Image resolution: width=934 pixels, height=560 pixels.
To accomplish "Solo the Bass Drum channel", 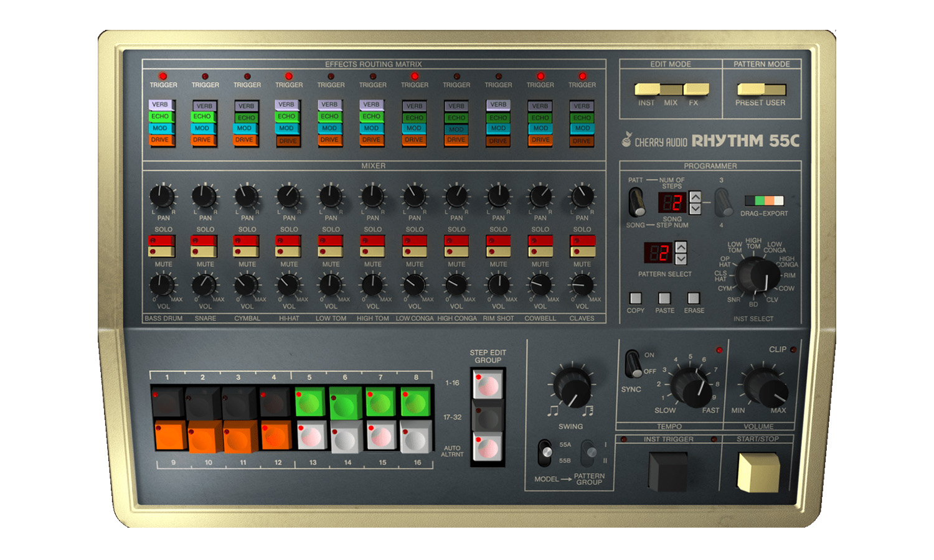I will [161, 241].
